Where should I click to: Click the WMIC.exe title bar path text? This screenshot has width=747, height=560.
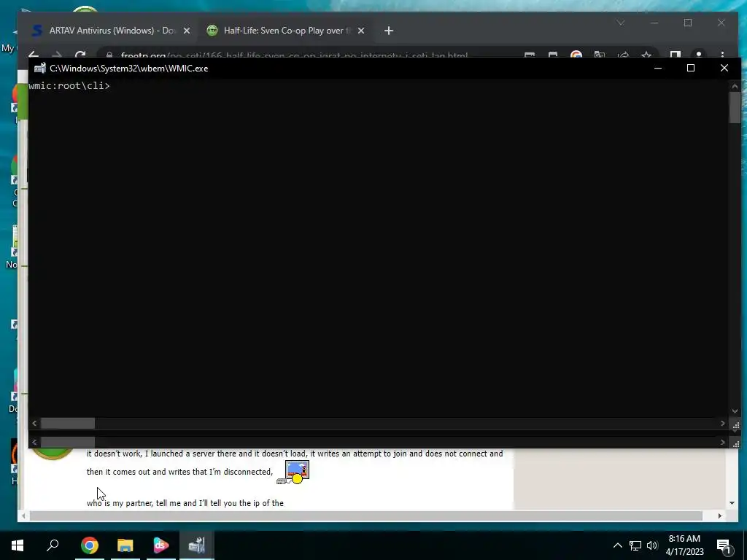click(128, 69)
